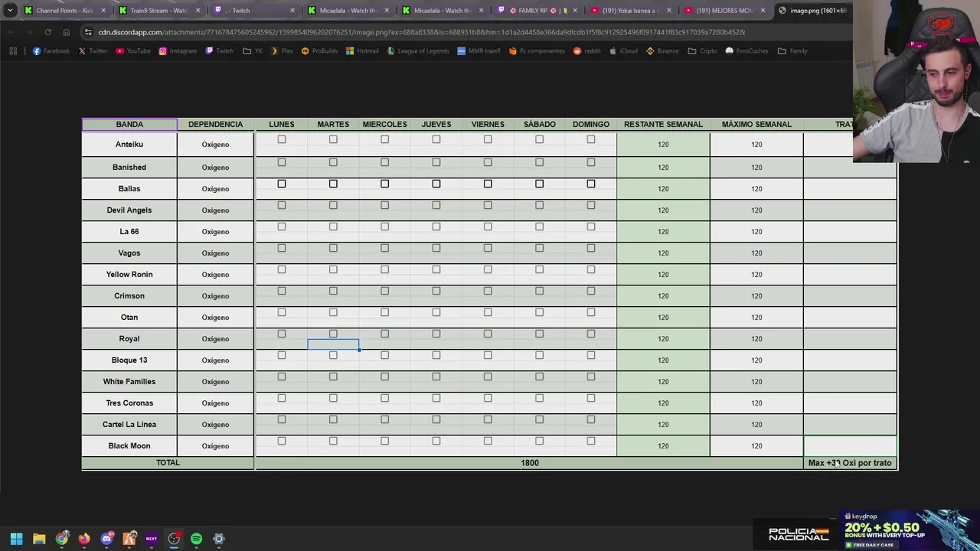Switch to the FAMILY RP tab
Screen dimensions: 980x551
536,11
